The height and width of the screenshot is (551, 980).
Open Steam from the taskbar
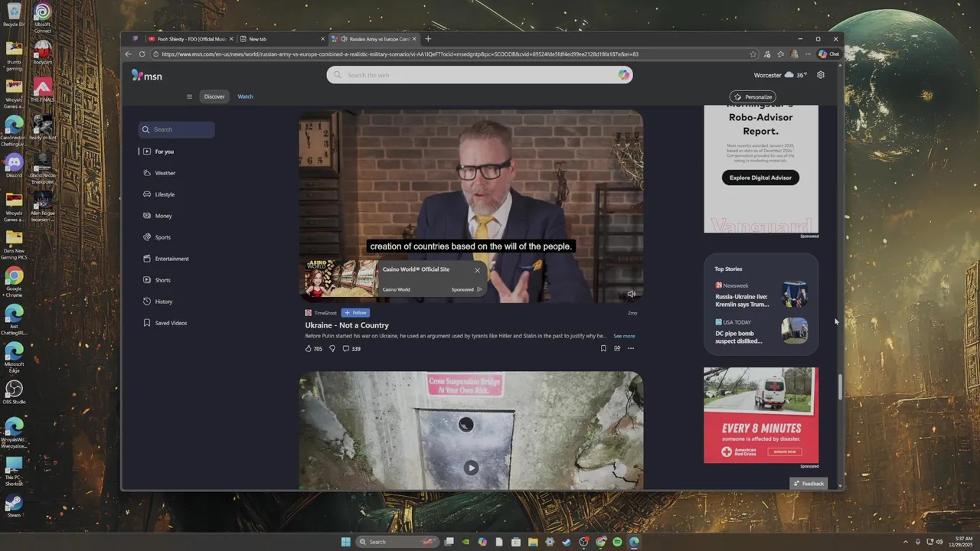click(x=567, y=542)
